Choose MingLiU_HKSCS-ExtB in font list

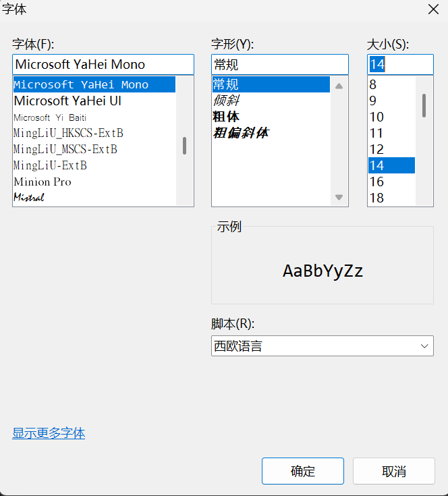click(x=68, y=133)
